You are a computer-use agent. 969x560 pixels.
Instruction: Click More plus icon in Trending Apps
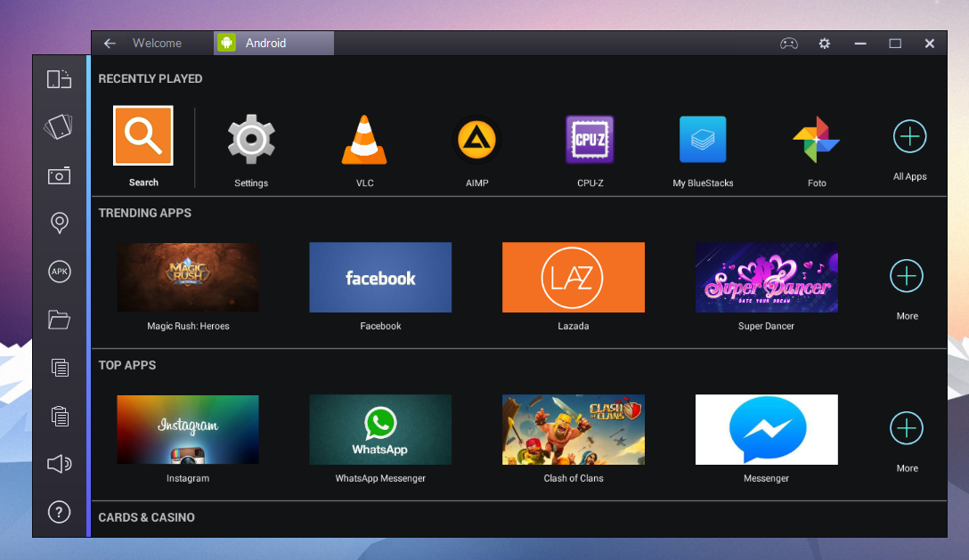(x=907, y=276)
